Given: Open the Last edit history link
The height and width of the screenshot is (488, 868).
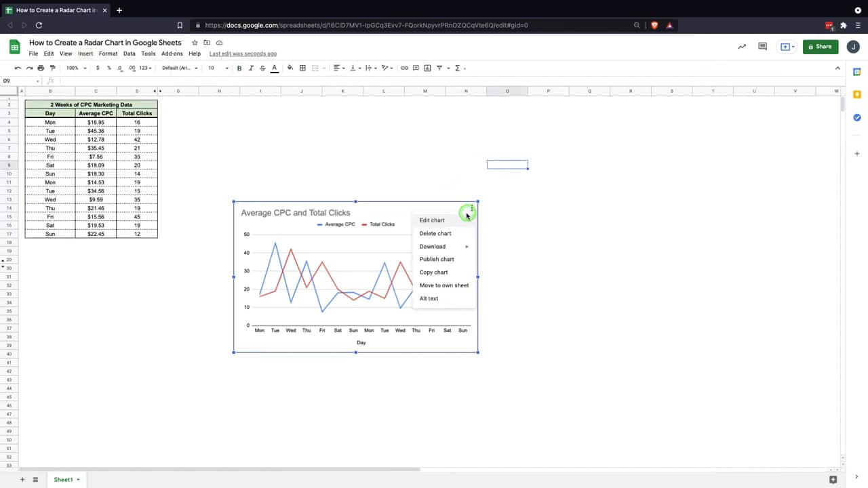Looking at the screenshot, I should pyautogui.click(x=243, y=54).
